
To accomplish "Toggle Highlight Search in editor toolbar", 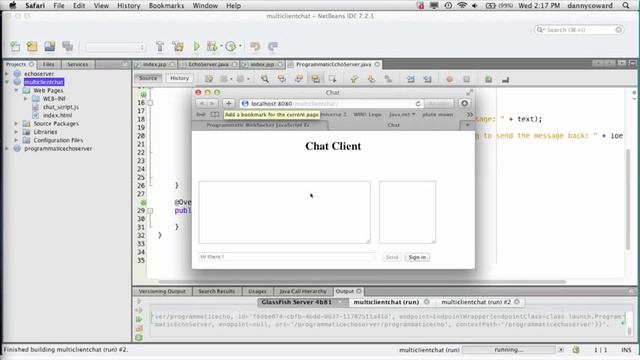I will (x=316, y=79).
